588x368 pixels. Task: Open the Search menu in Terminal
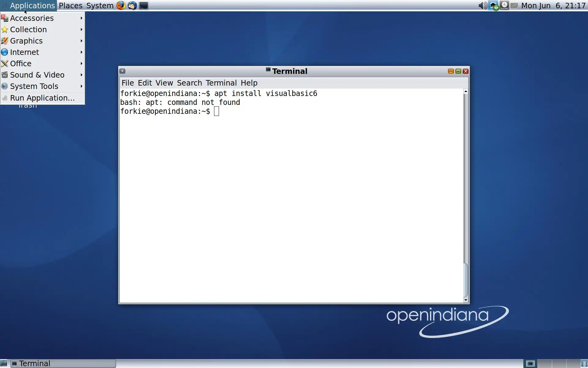pos(189,83)
